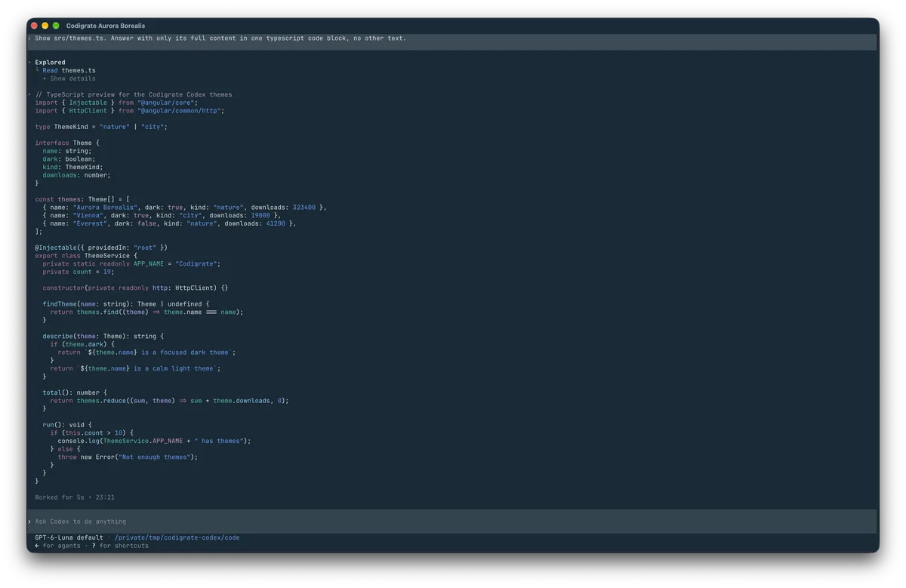The width and height of the screenshot is (906, 588).
Task: Click the window title Codigrate Aurora Borealis
Action: tap(106, 26)
